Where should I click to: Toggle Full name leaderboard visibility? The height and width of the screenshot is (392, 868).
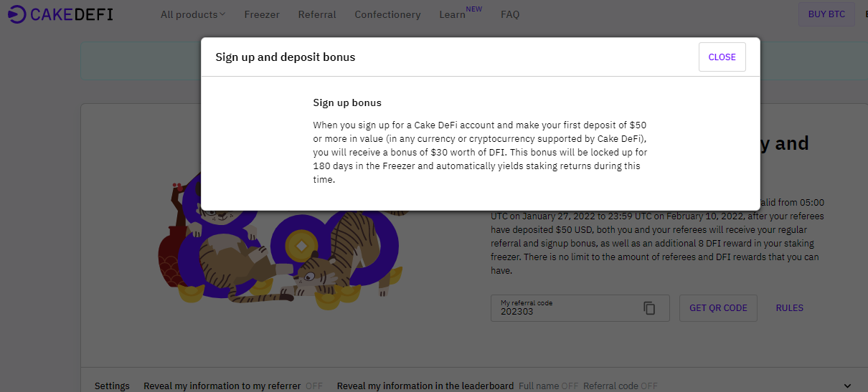[570, 386]
